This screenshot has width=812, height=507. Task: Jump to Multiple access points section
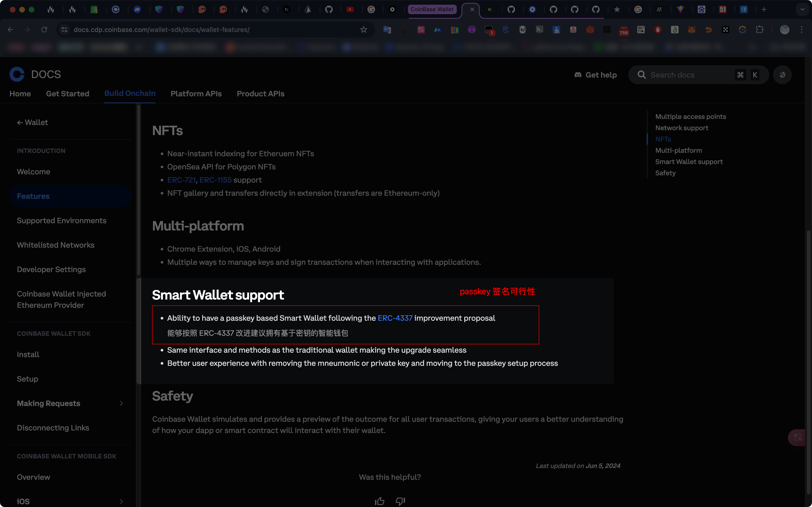(x=690, y=117)
